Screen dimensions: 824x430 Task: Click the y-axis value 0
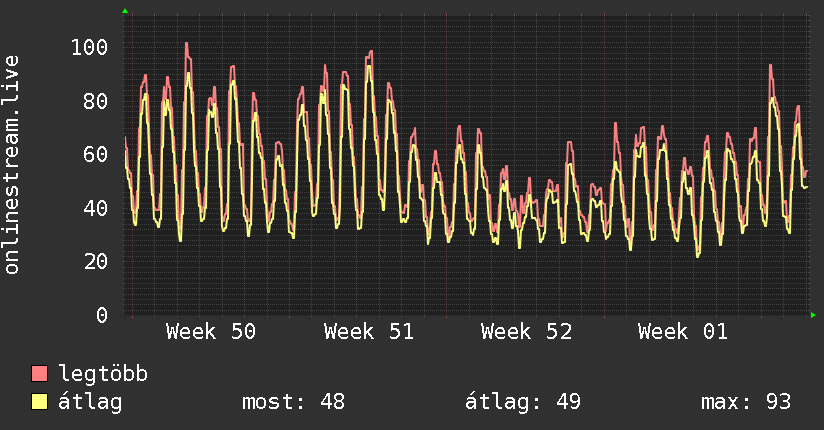click(x=102, y=315)
